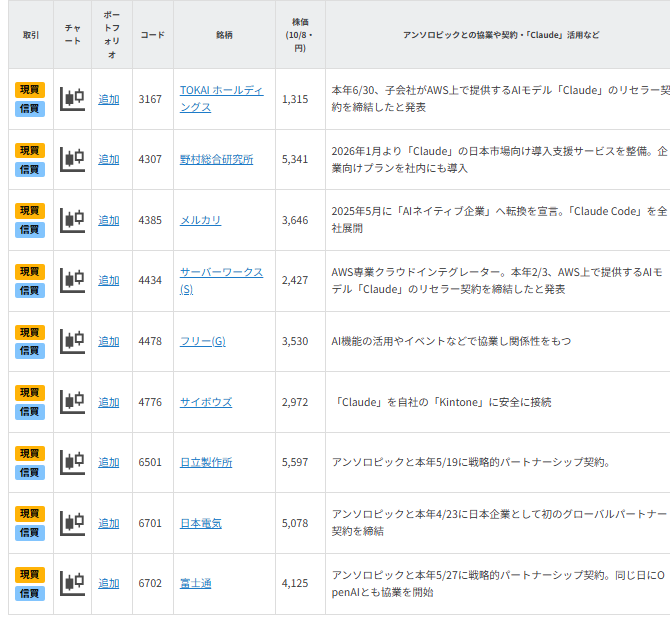Viewport: 670px width, 626px height.
Task: Click 現買 button in the 4307 row
Action: [x=30, y=150]
